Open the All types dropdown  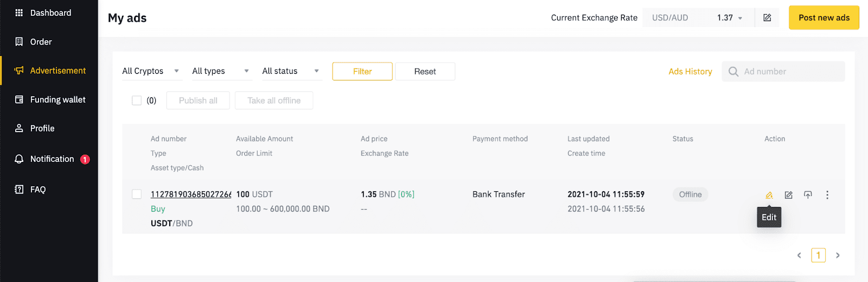221,71
